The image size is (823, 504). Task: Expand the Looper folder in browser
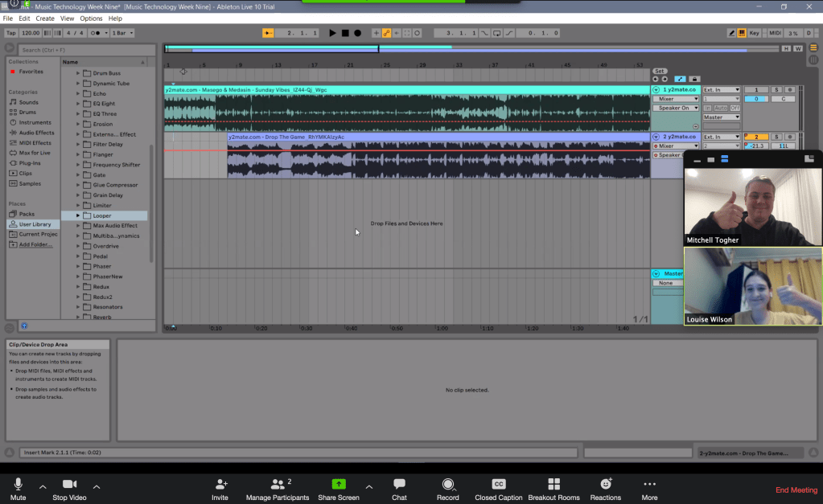79,215
